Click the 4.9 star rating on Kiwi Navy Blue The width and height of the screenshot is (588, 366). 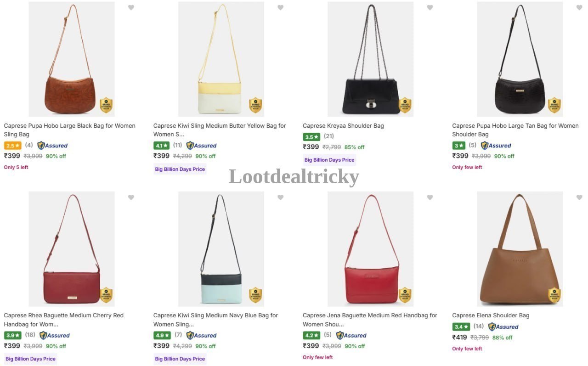tap(162, 335)
